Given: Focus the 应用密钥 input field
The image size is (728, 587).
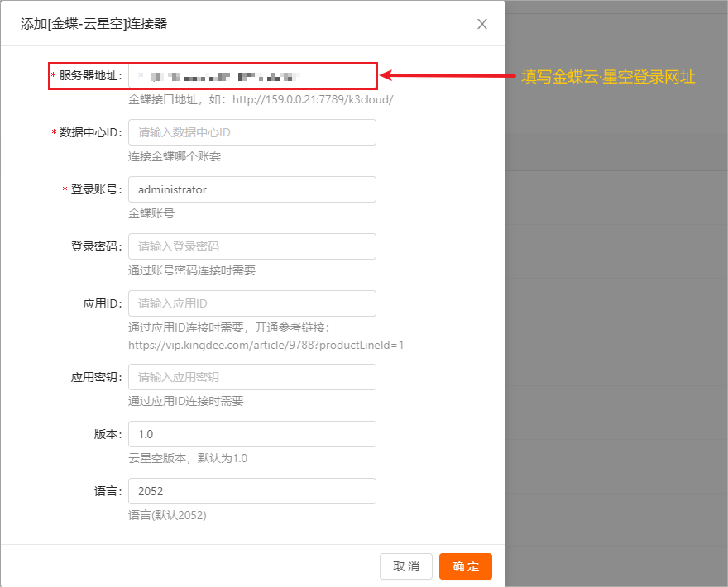Looking at the screenshot, I should coord(252,377).
